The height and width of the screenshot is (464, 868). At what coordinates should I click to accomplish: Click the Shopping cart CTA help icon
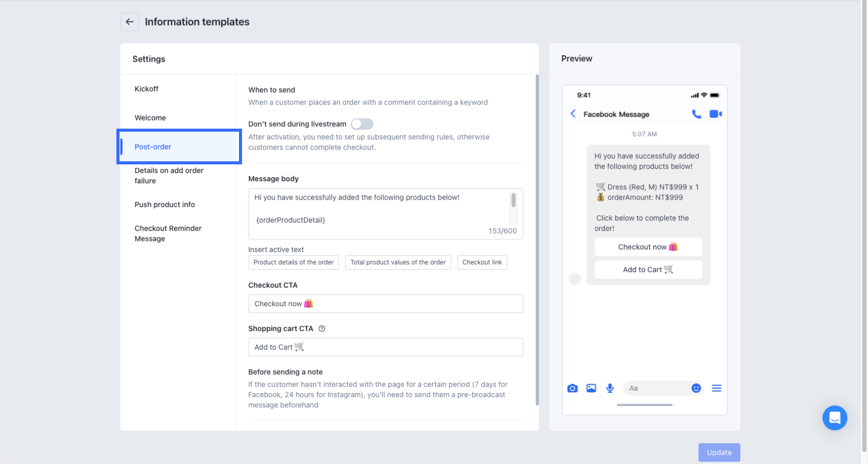pyautogui.click(x=322, y=329)
